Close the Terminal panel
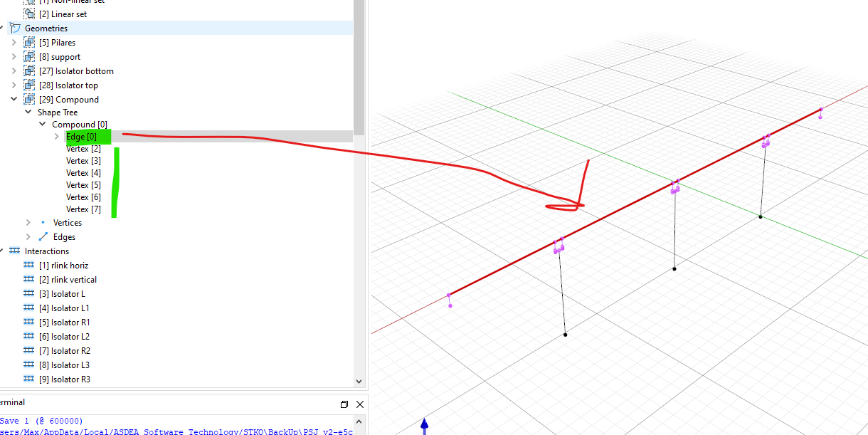 click(359, 404)
